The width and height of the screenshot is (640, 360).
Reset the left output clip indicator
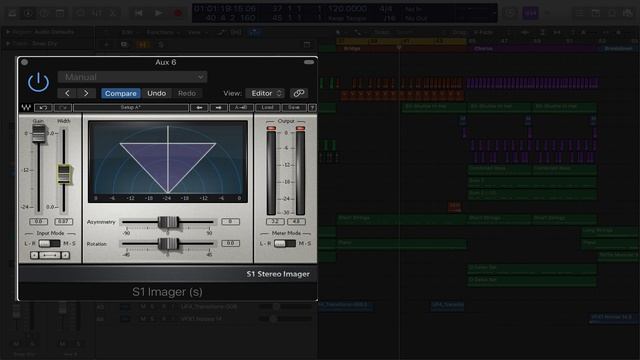click(x=271, y=129)
